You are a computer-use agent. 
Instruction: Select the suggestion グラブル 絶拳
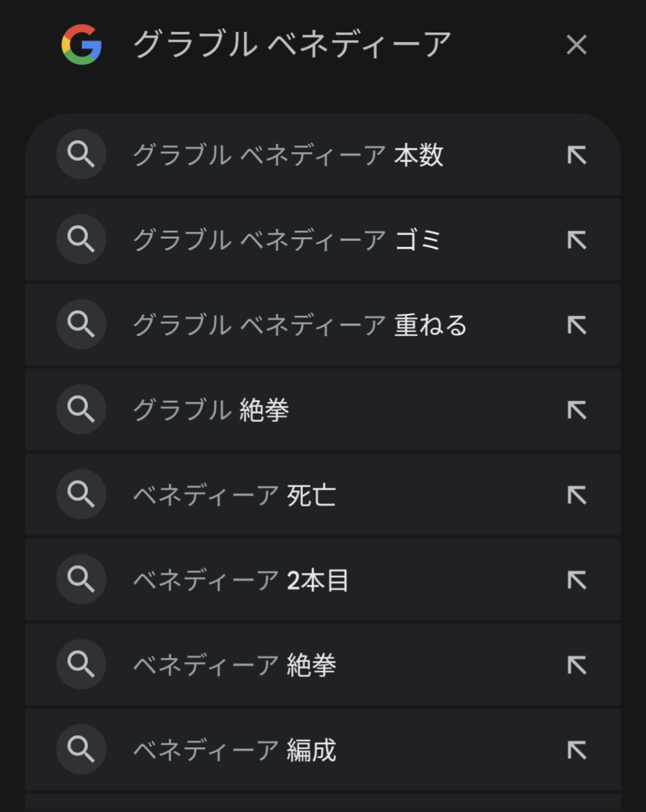click(210, 410)
